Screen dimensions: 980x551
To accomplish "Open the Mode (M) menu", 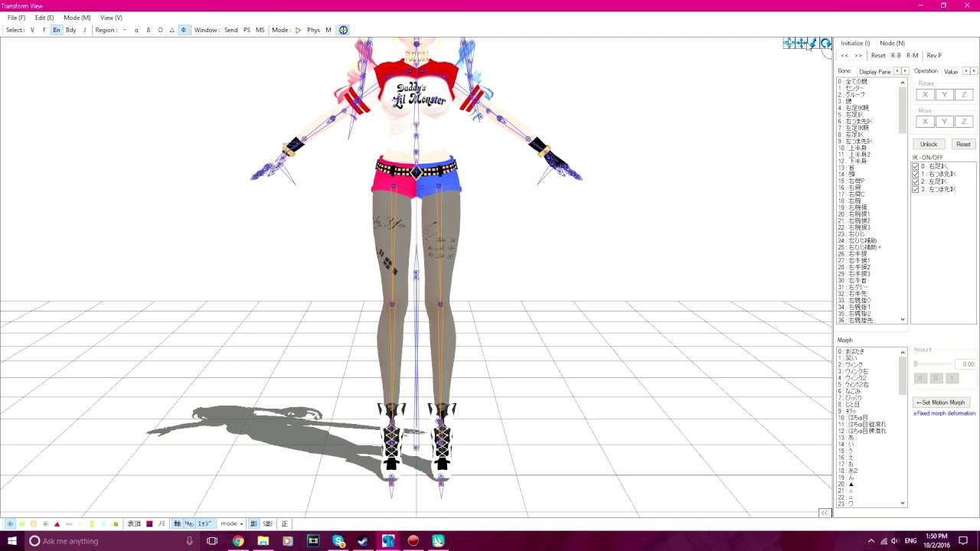I will [77, 18].
